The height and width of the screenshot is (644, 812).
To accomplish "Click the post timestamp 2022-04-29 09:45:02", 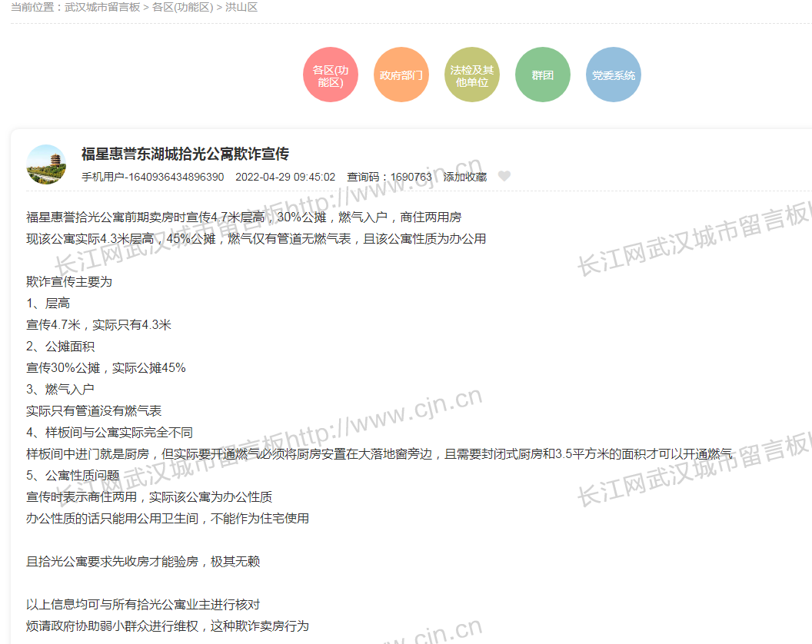I will click(x=285, y=177).
